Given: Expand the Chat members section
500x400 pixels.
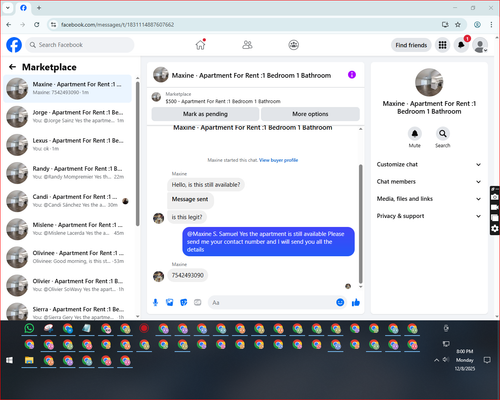Looking at the screenshot, I should (x=429, y=182).
